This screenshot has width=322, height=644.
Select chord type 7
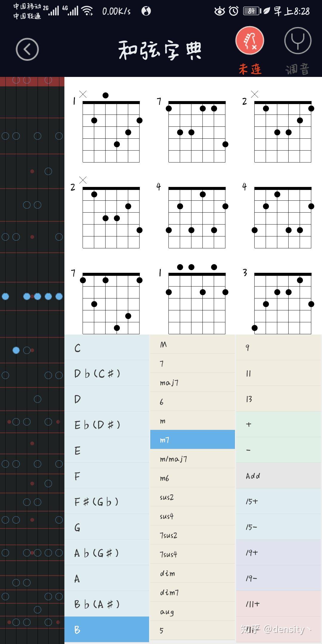click(193, 363)
